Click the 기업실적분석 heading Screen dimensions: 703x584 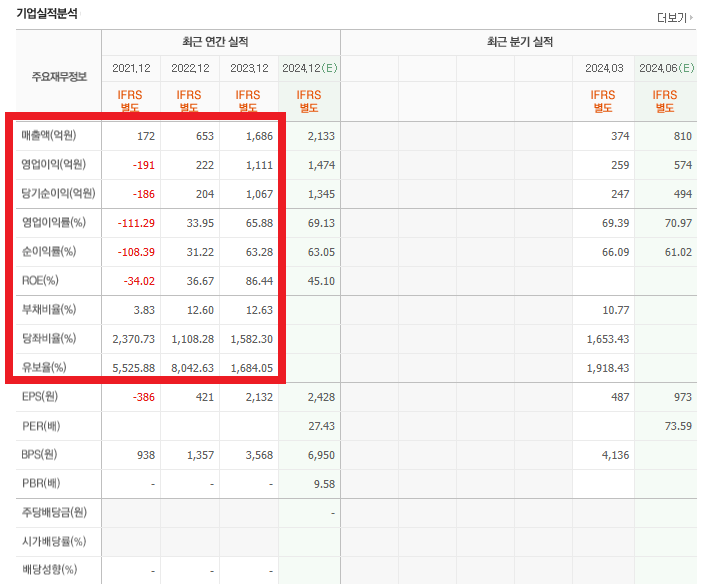click(x=47, y=13)
